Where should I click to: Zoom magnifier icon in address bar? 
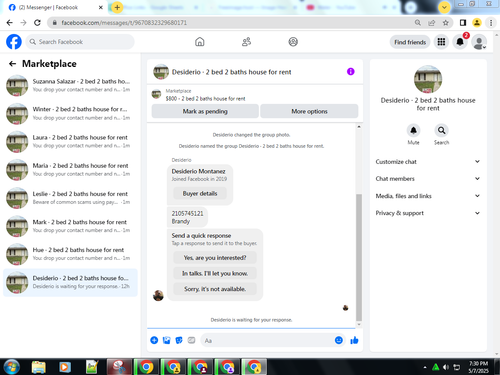point(418,23)
